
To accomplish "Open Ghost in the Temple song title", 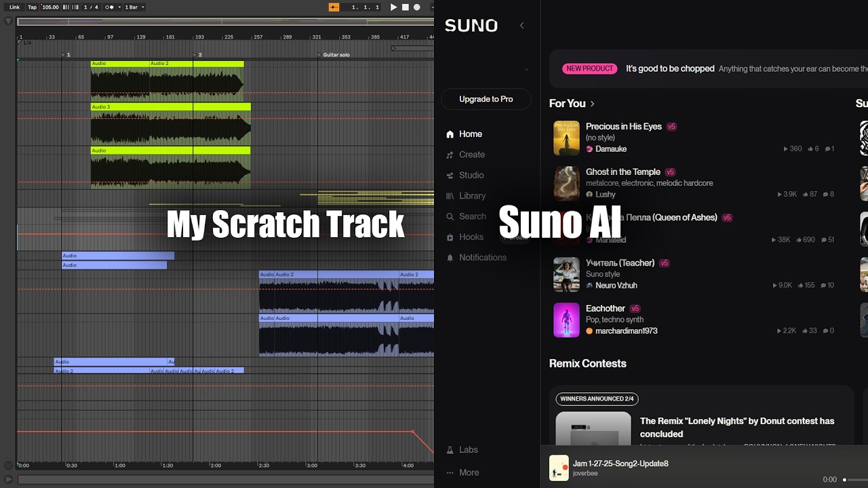I will click(x=623, y=171).
